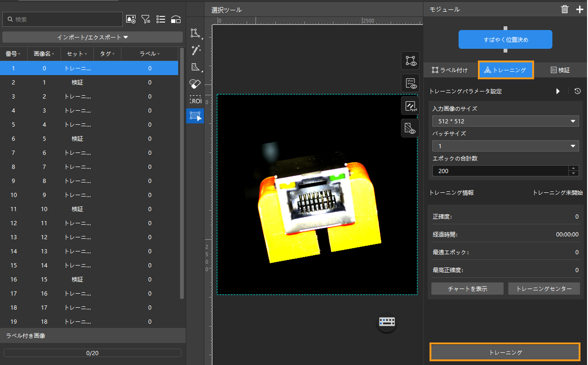Screen dimensions: 588x365
Task: Select the polygon labeling tool
Action: click(195, 33)
